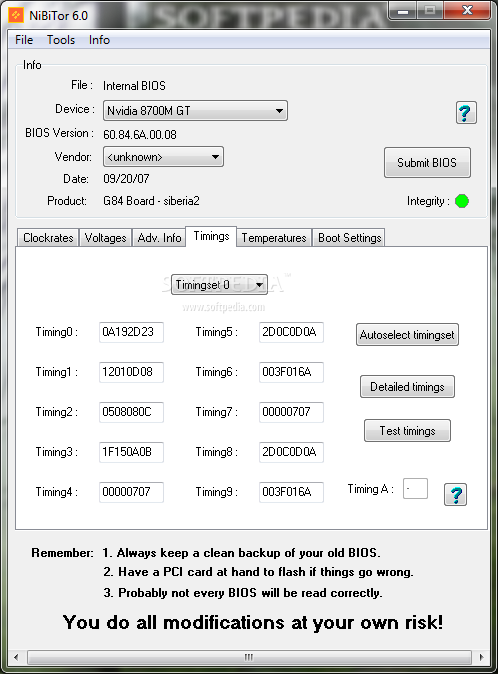Screen dimensions: 498x674
Task: Expand the Device dropdown Nvidia 8700M GT
Action: click(195, 111)
